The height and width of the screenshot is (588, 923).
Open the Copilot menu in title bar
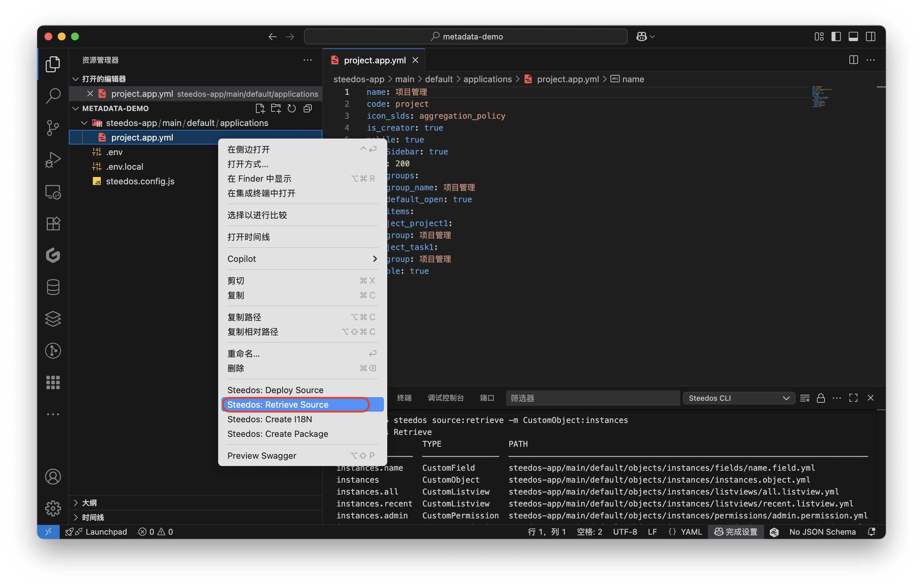646,37
